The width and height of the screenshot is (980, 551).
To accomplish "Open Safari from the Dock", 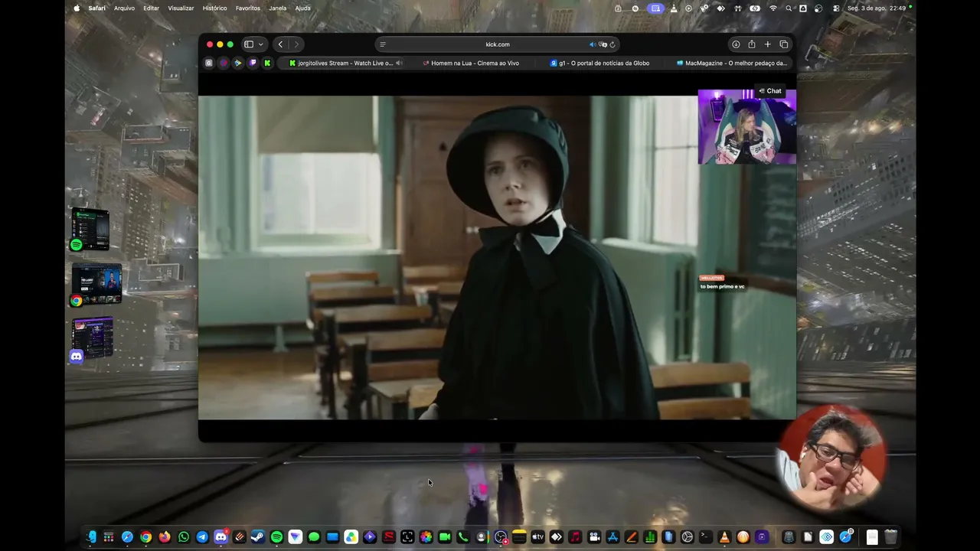I will [127, 537].
